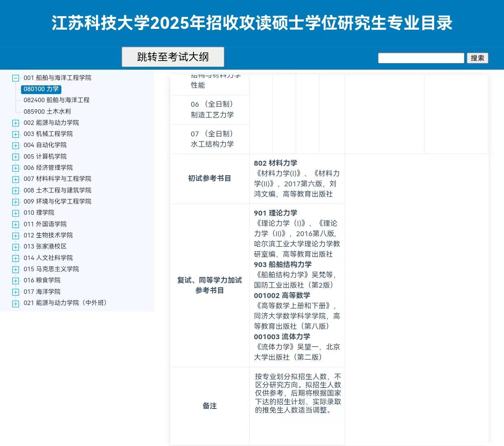Select 012 生物技术学院 label
The height and width of the screenshot is (446, 504).
point(48,235)
